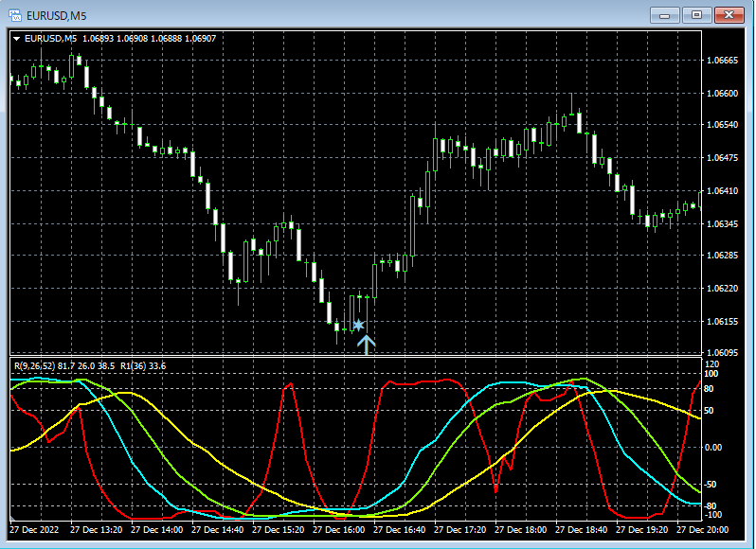Click the blue up-arrow buy signal on chart
Screen dimensions: 756x549
pyautogui.click(x=367, y=345)
